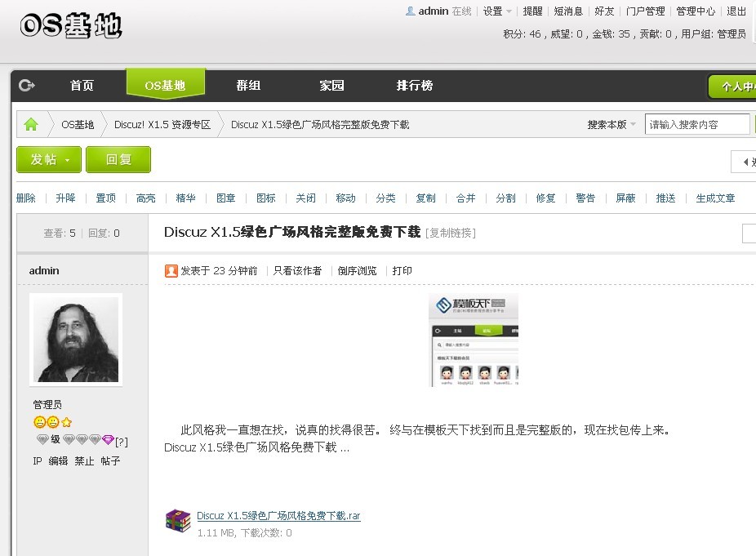Click 复制 moderation action
Screen dimensions: 756x556
[425, 198]
